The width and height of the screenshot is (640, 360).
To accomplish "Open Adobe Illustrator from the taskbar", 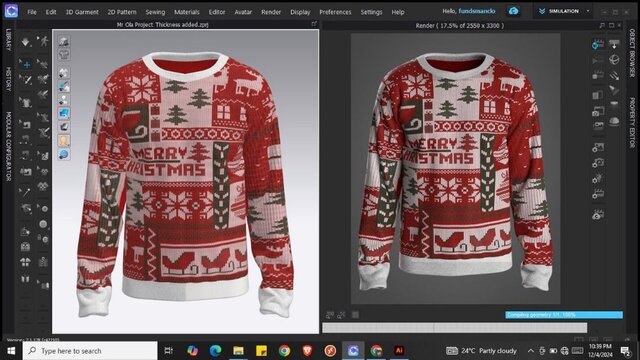I will (x=399, y=350).
